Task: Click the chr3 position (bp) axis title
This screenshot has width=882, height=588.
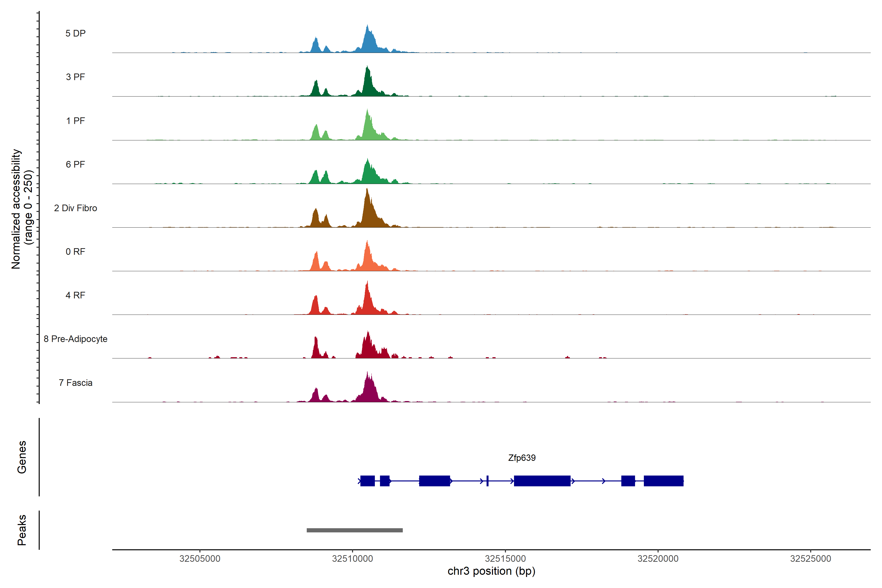Action: [x=491, y=571]
